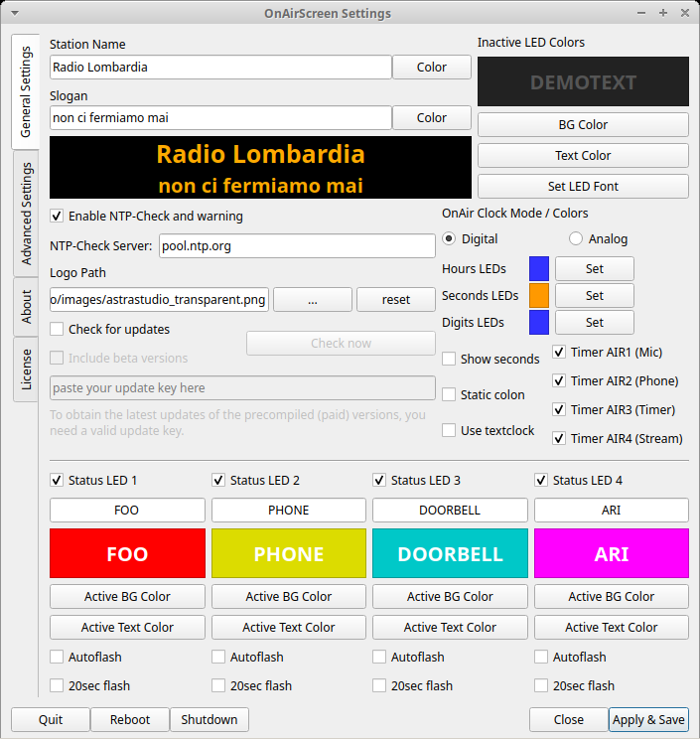
Task: Switch to the Advanced Settings tab
Action: (x=27, y=213)
